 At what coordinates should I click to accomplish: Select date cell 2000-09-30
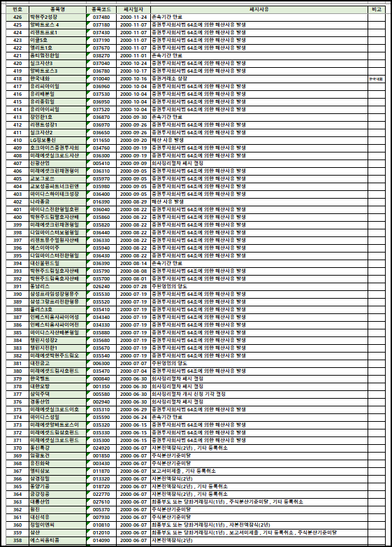tap(133, 118)
